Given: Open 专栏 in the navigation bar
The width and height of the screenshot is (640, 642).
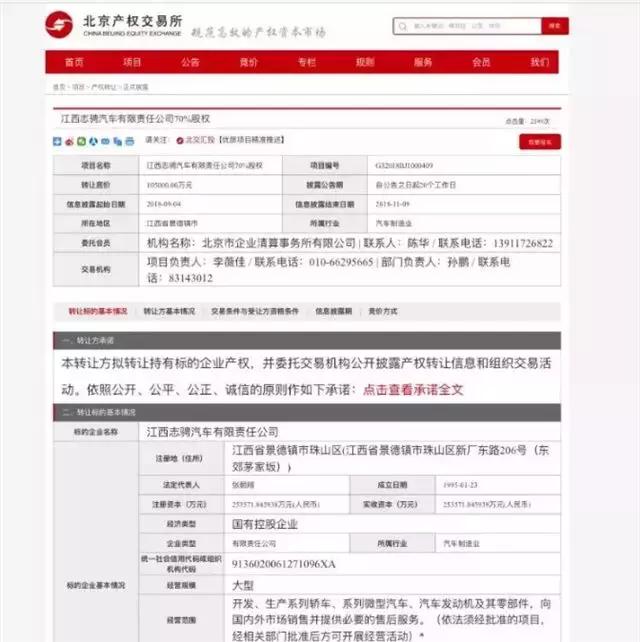Looking at the screenshot, I should (x=307, y=62).
